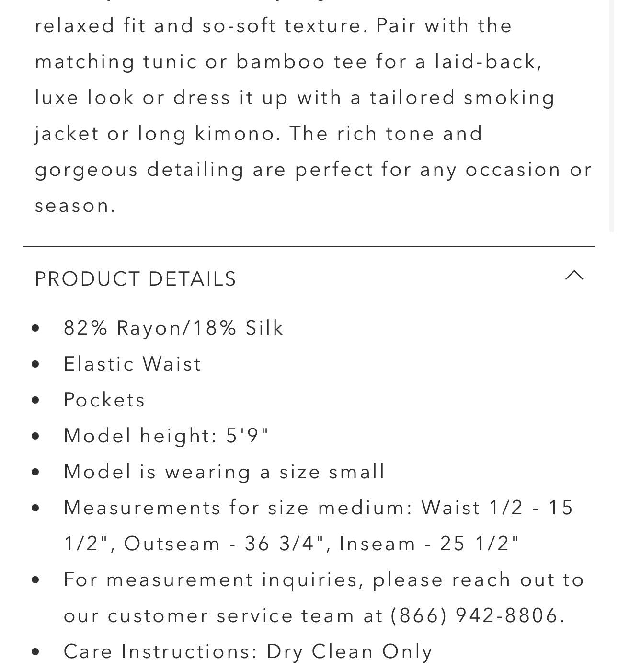
Task: Select the 'Model is wearing a size small' line
Action: coord(224,472)
